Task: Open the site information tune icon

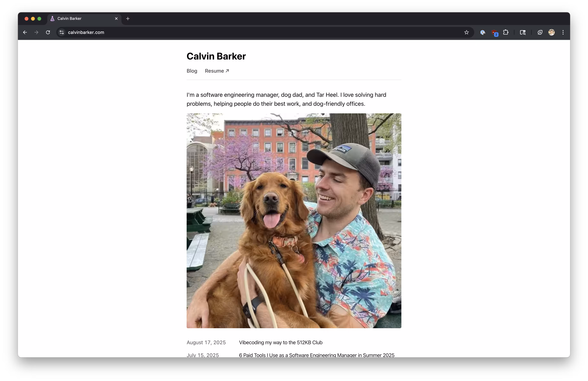Action: click(61, 32)
